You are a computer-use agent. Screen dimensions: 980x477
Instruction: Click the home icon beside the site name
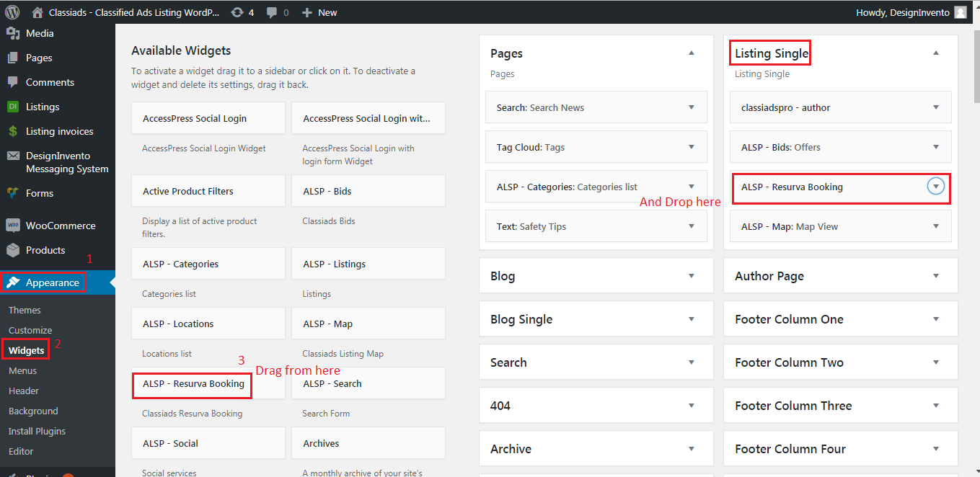(x=37, y=12)
